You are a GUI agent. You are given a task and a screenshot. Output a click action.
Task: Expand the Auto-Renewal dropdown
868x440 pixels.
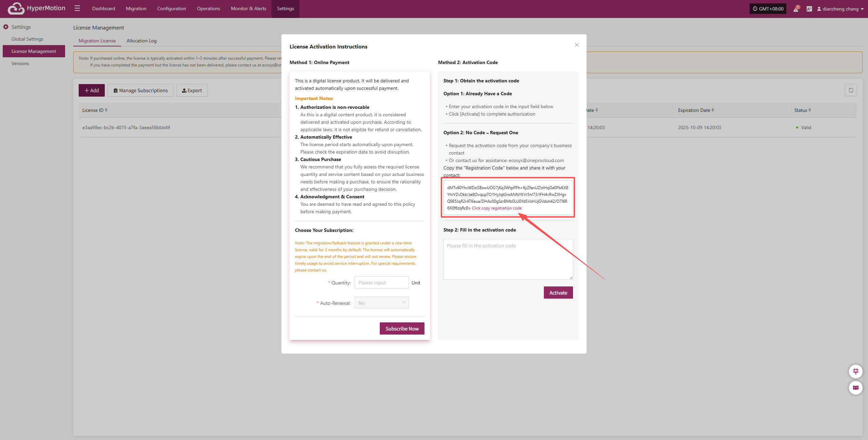(x=381, y=303)
